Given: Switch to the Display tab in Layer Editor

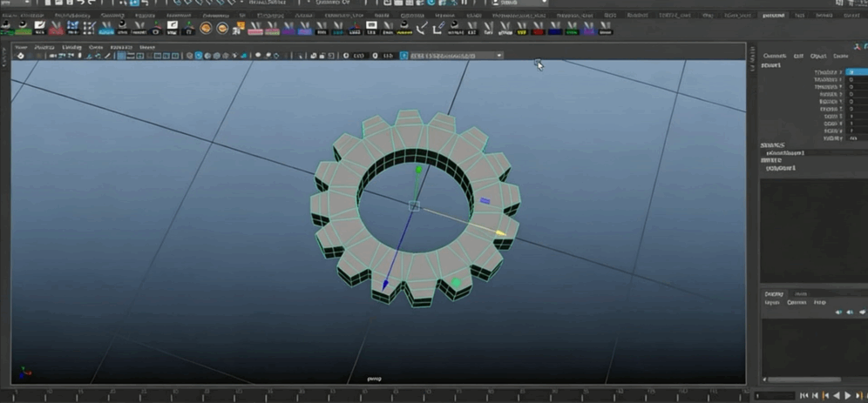Looking at the screenshot, I should tap(773, 293).
